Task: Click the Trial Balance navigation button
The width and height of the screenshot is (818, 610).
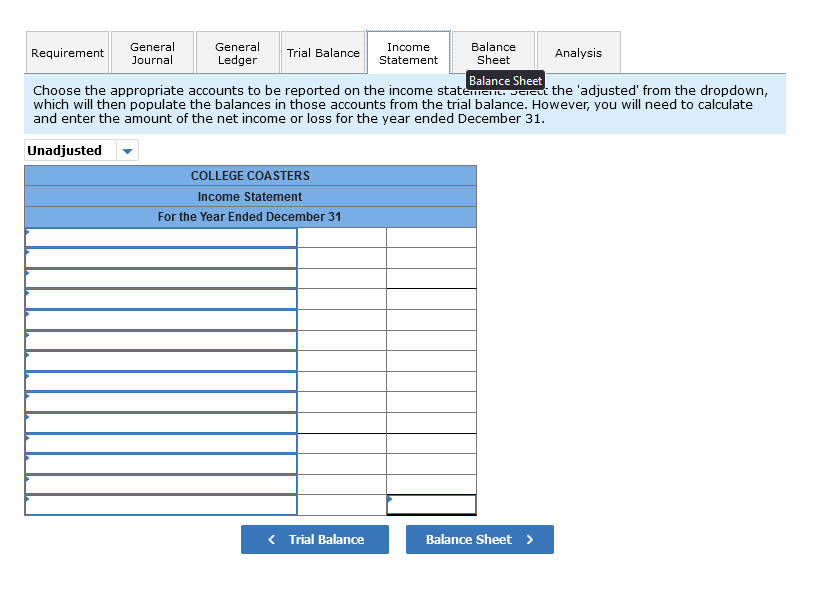Action: coord(315,539)
